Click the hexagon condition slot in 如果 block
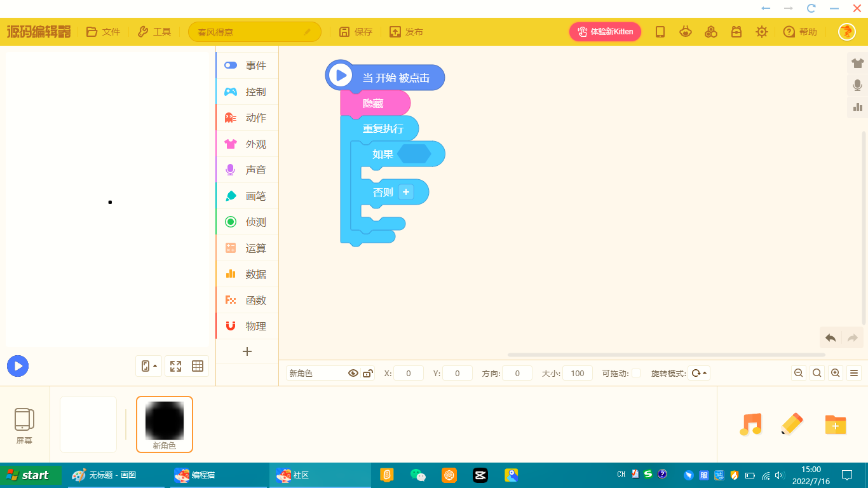 (x=414, y=154)
